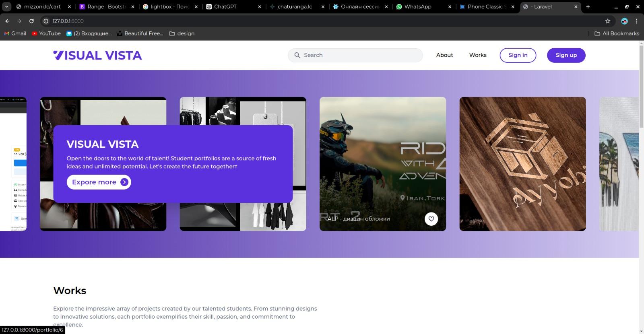Click the Works section heading
Screen dimensions: 644x334
[70, 291]
